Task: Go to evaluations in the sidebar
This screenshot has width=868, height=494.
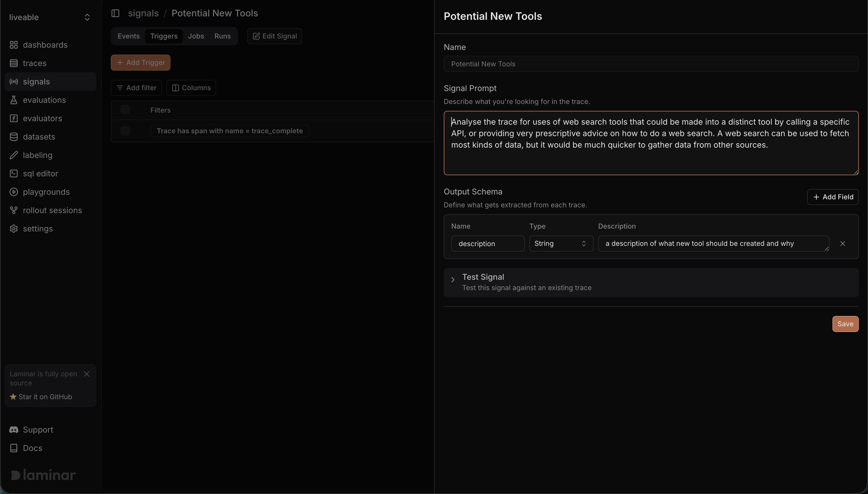Action: [x=44, y=100]
